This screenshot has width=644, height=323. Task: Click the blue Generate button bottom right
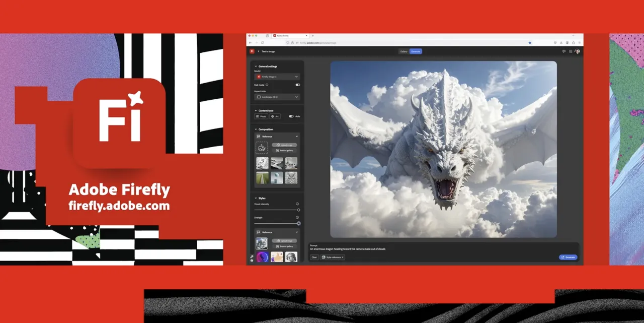tap(568, 257)
